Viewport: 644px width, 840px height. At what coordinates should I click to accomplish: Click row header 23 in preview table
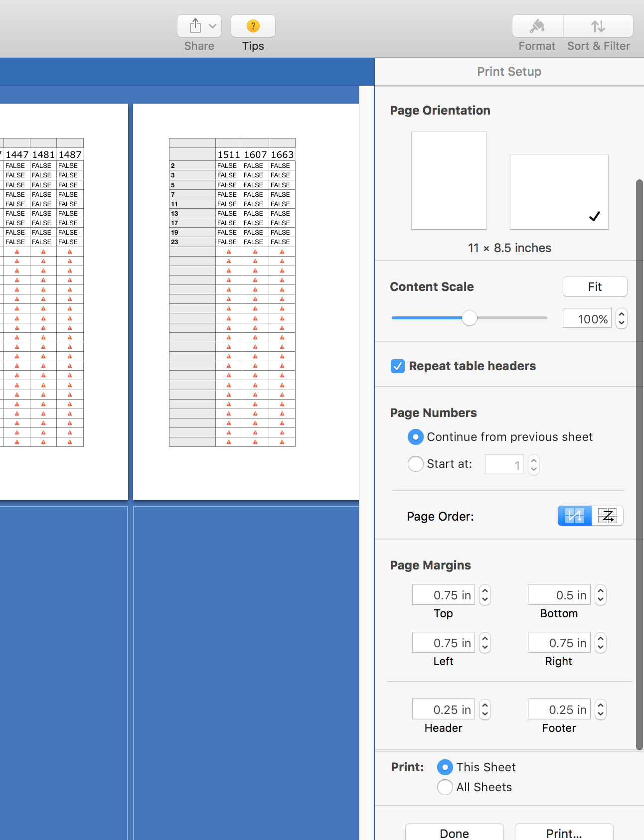pyautogui.click(x=192, y=242)
